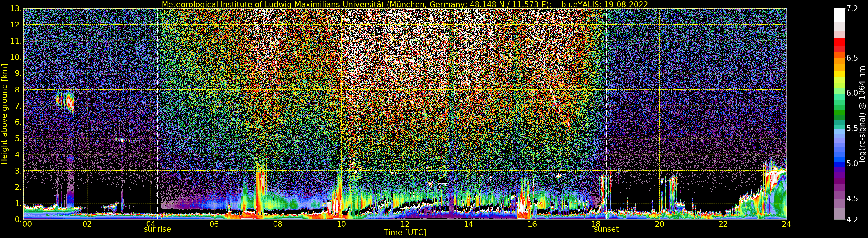Image resolution: width=868 pixels, height=238 pixels.
Task: Select the white dashed sunrise marker line
Action: tap(157, 114)
